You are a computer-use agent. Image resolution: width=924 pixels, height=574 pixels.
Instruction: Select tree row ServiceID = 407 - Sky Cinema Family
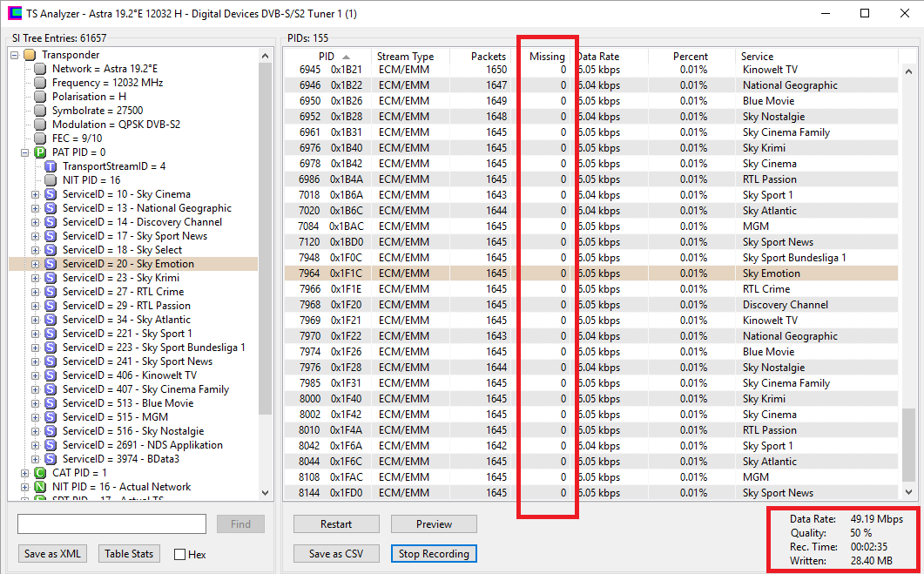click(145, 389)
